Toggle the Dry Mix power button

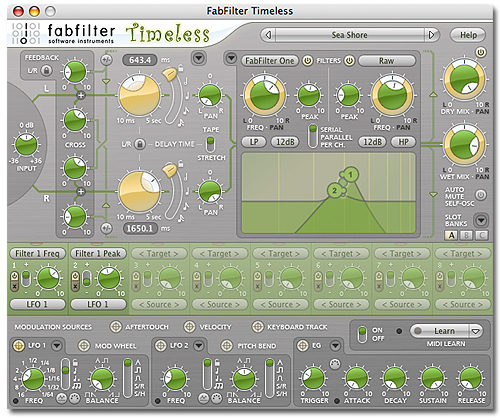pyautogui.click(x=480, y=52)
